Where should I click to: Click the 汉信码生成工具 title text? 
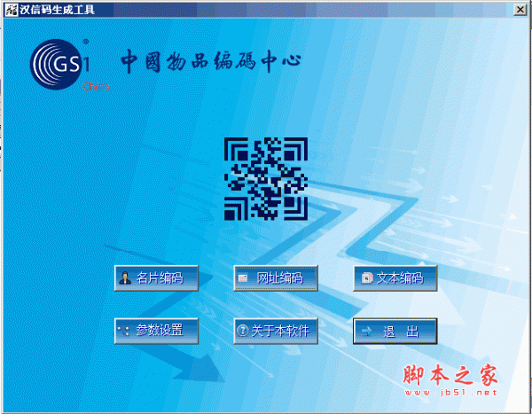tap(57, 10)
